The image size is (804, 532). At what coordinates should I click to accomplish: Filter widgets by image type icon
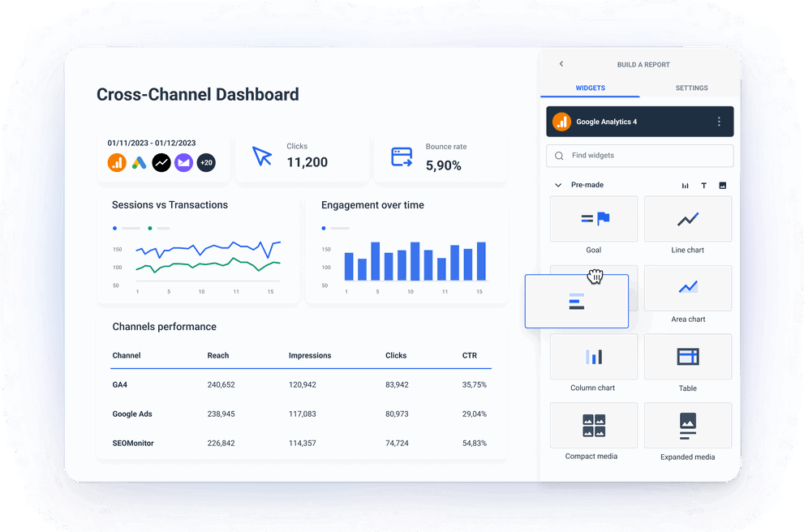[x=723, y=186]
